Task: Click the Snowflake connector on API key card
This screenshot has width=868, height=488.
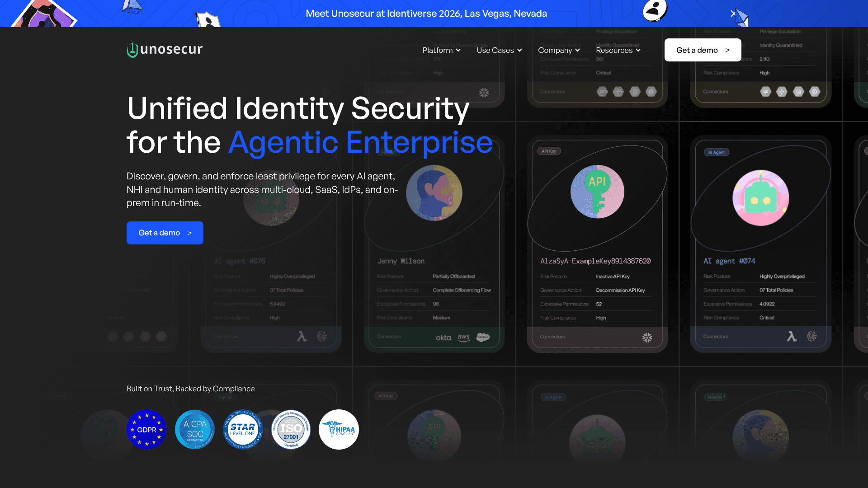Action: point(647,338)
